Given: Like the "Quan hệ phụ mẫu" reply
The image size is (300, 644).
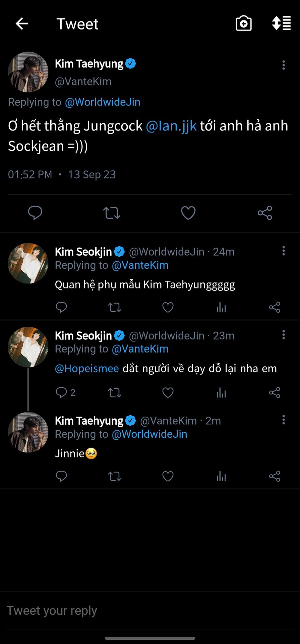Looking at the screenshot, I should tap(168, 307).
